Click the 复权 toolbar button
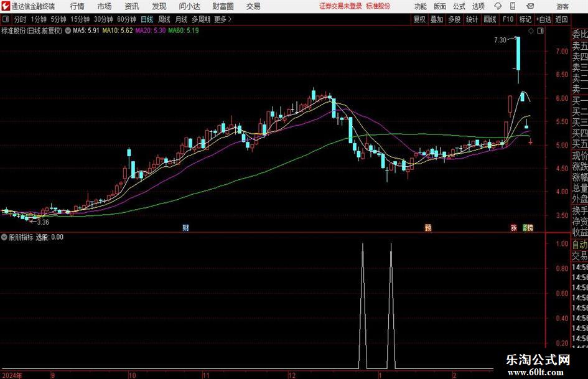This screenshot has height=379, width=588. click(x=419, y=19)
